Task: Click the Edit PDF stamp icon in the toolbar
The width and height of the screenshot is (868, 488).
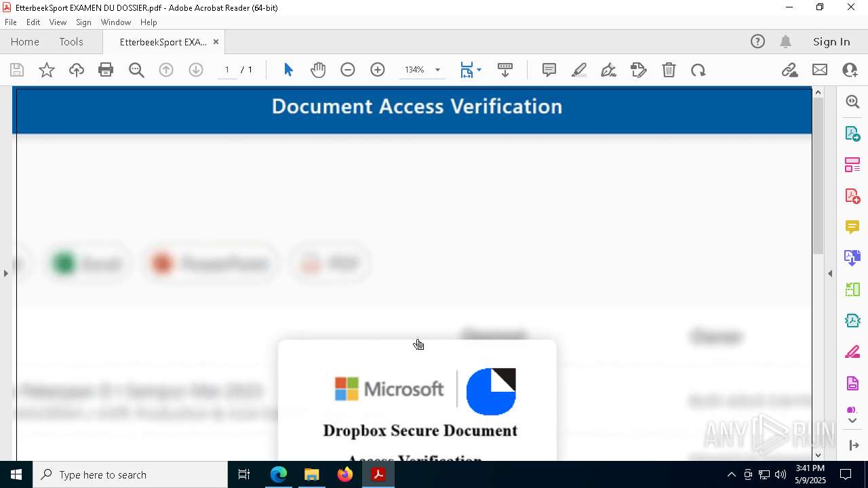Action: click(639, 70)
